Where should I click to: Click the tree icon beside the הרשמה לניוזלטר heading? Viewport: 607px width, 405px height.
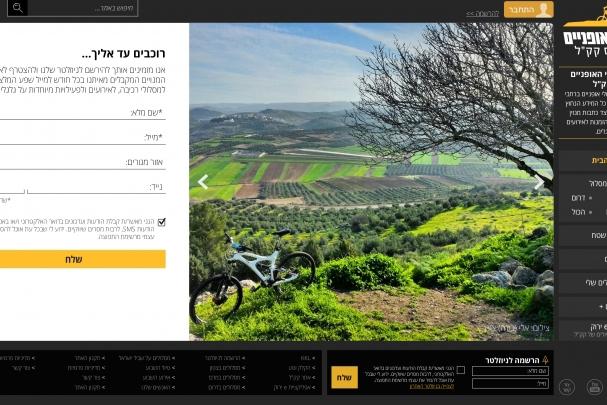(x=545, y=360)
